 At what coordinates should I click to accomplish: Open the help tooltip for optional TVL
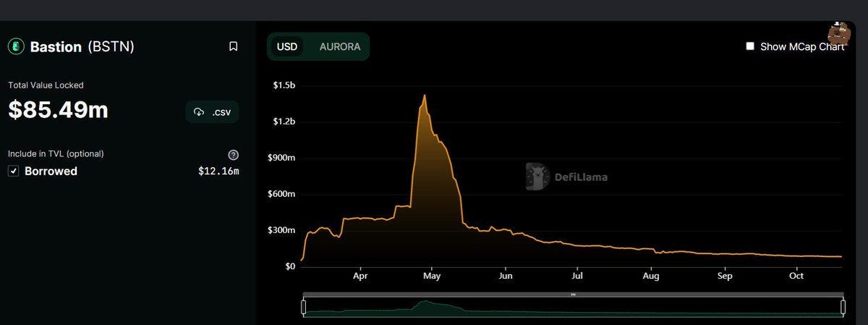point(233,155)
